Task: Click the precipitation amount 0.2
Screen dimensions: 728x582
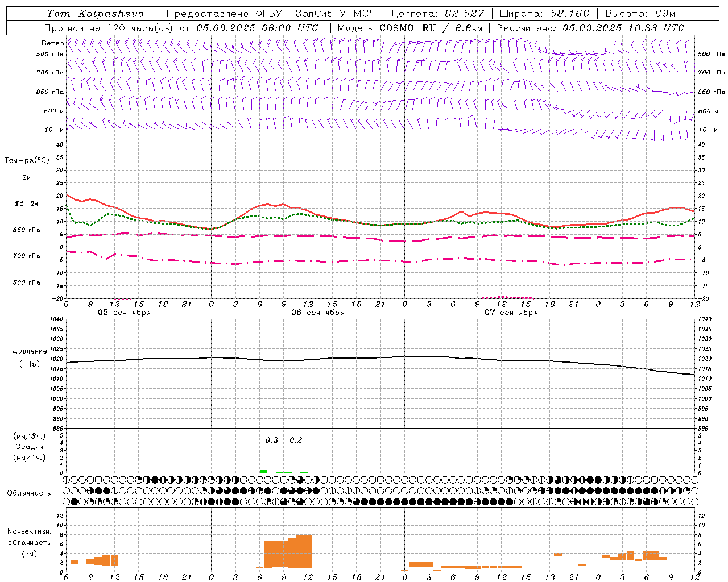Action: 296,440
